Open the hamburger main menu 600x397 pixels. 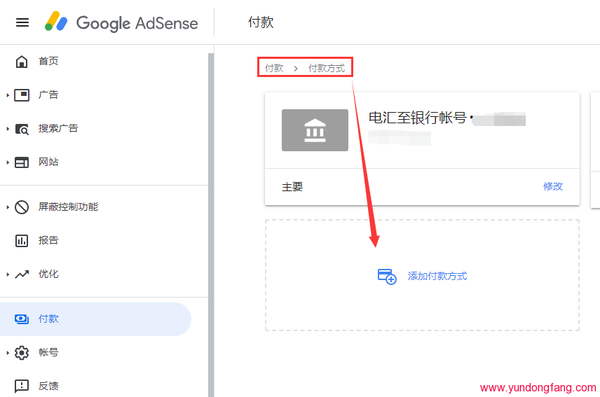coord(22,23)
